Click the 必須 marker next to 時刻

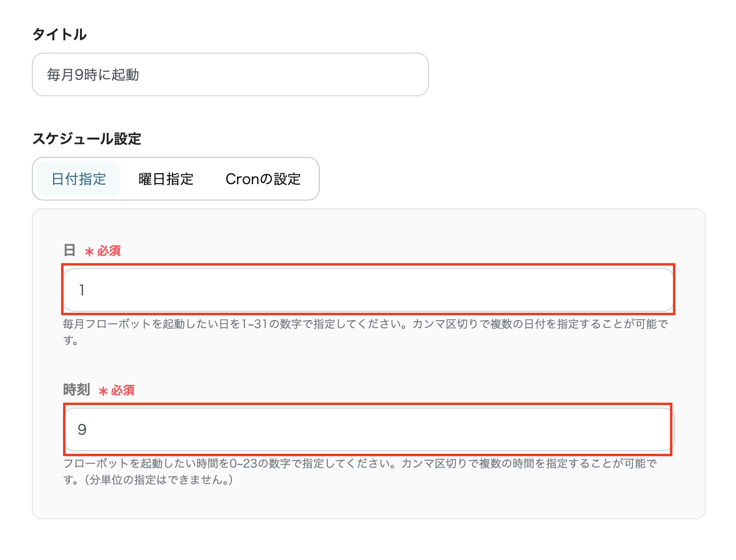[x=117, y=391]
